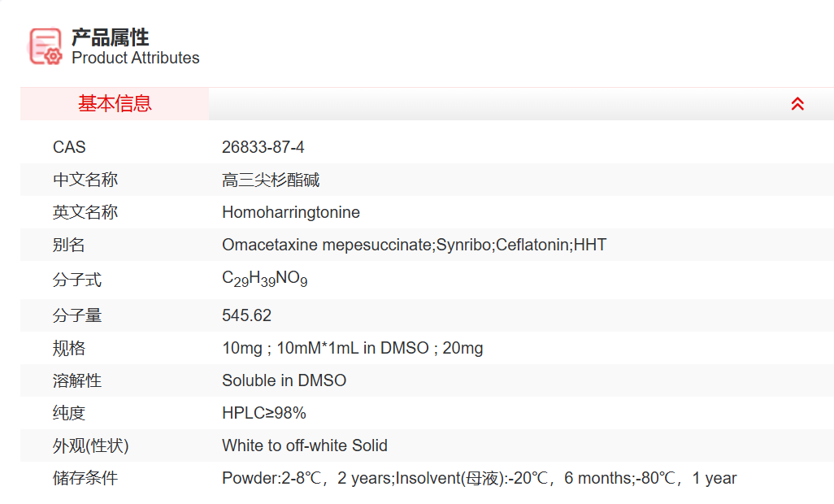Select the 基本信息 tab
The width and height of the screenshot is (834, 504).
click(115, 104)
